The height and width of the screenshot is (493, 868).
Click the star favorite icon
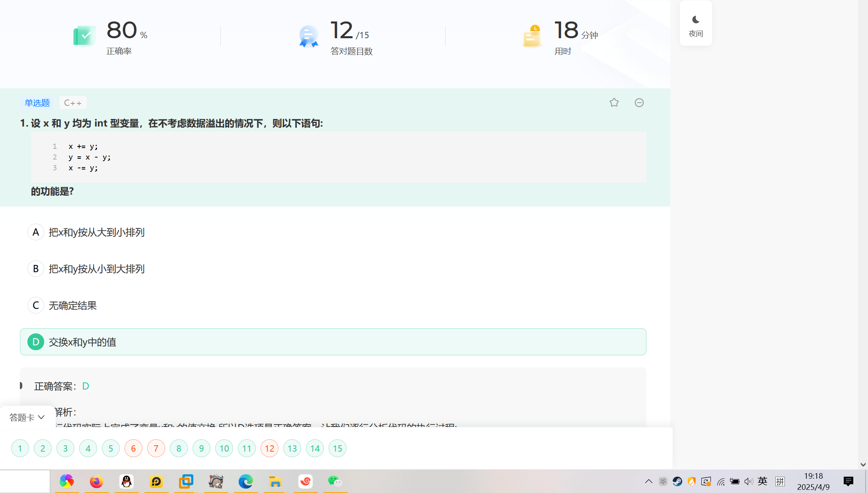click(614, 103)
